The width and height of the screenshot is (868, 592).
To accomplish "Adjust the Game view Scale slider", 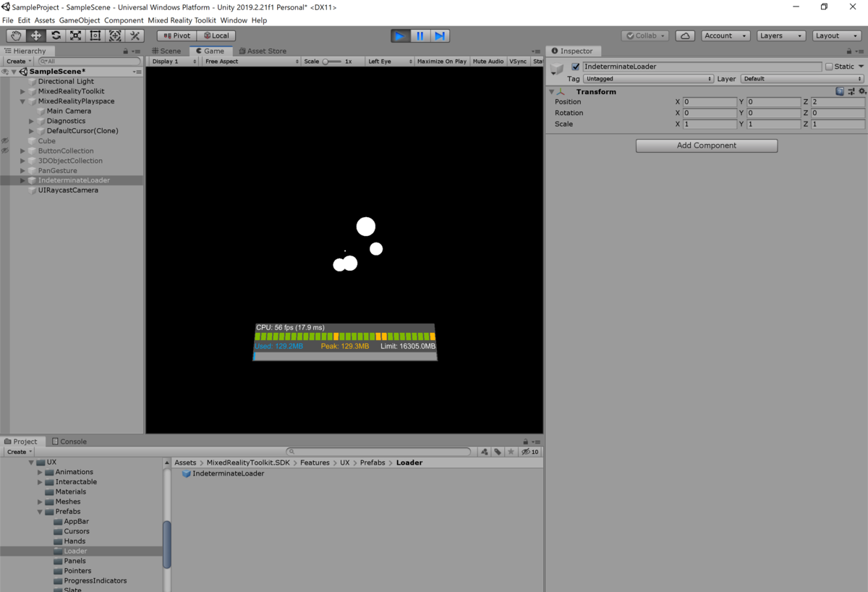I will (331, 62).
